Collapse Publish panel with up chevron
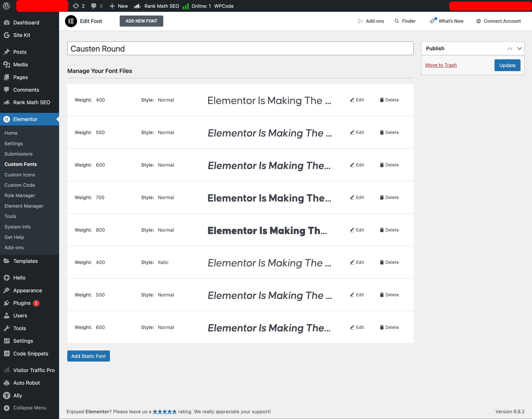The width and height of the screenshot is (532, 419). (x=510, y=49)
